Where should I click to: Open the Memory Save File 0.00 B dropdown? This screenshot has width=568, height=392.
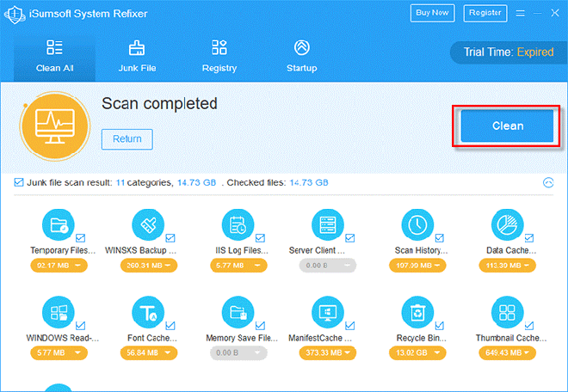tap(238, 352)
